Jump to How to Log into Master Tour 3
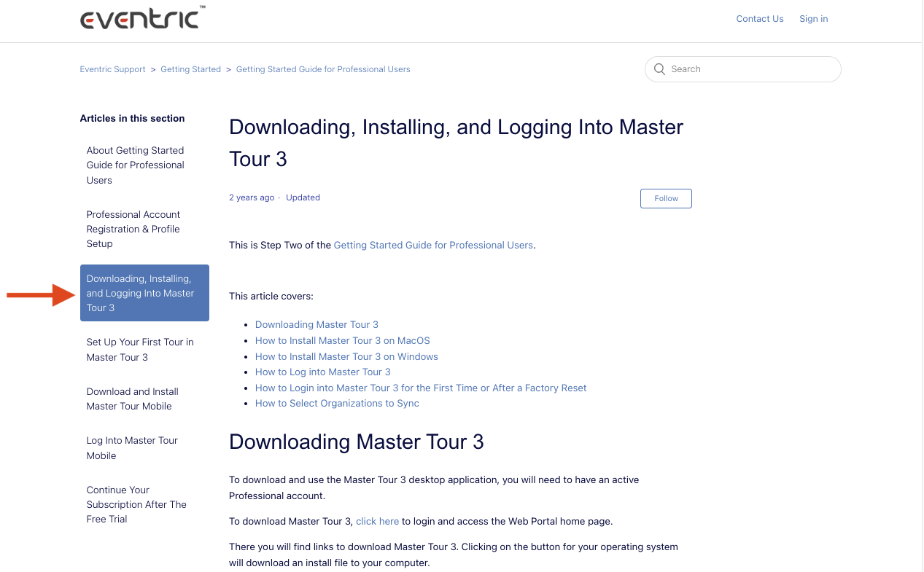The image size is (924, 572). point(323,372)
